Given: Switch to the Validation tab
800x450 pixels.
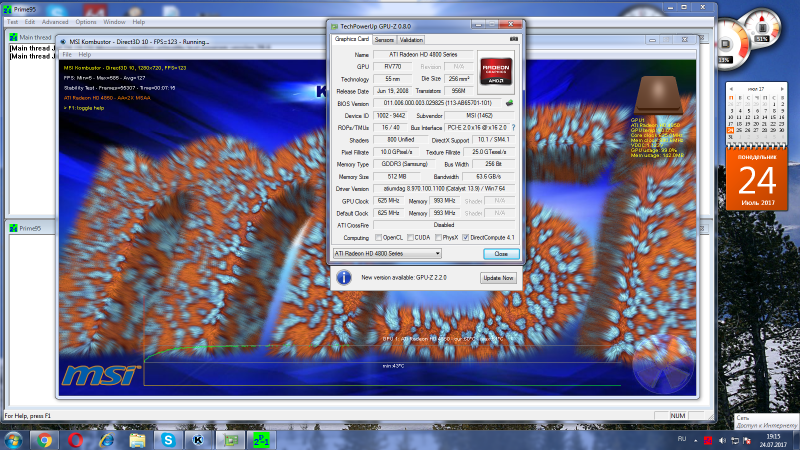Looking at the screenshot, I should pyautogui.click(x=411, y=40).
